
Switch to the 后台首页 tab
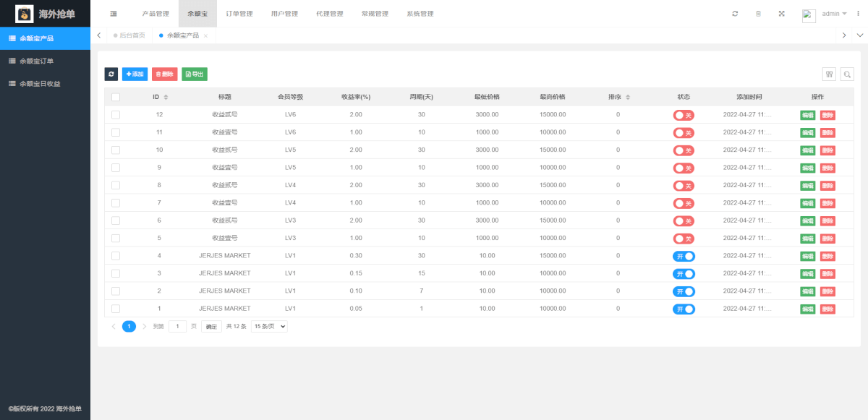(x=129, y=35)
